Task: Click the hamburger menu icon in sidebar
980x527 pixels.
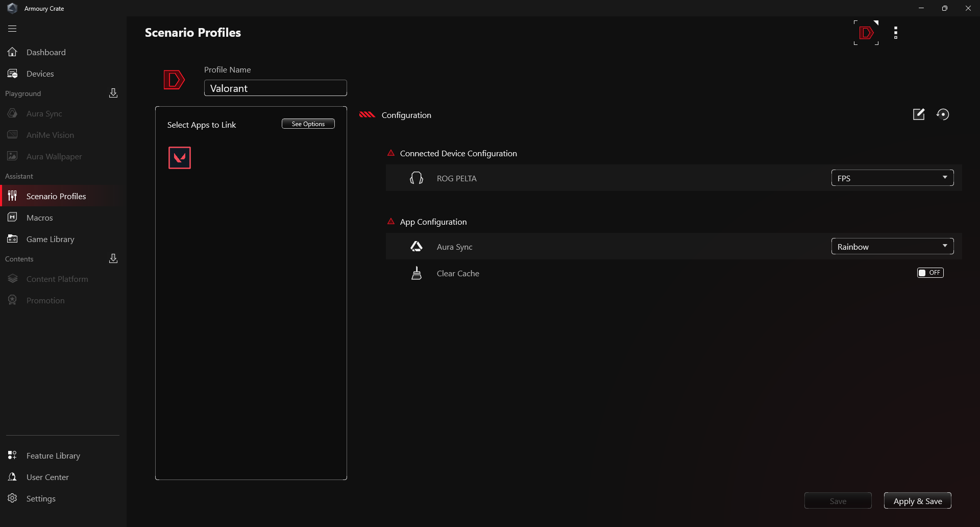Action: click(12, 29)
